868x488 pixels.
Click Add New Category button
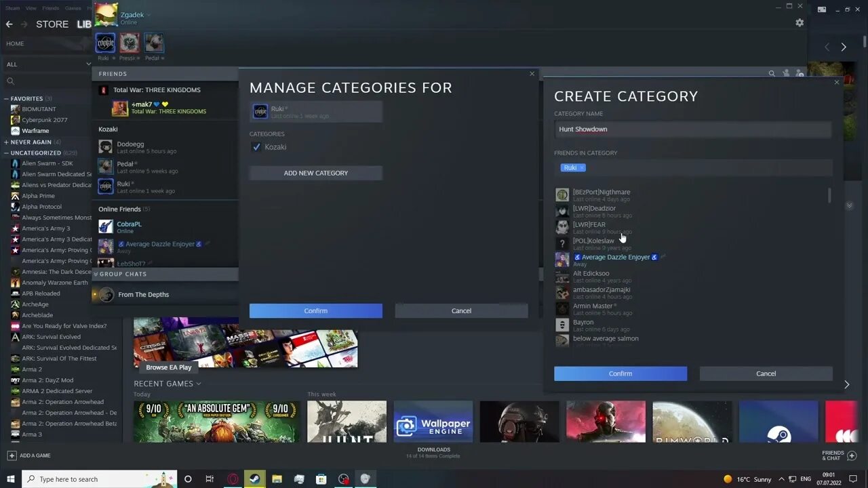click(x=316, y=173)
